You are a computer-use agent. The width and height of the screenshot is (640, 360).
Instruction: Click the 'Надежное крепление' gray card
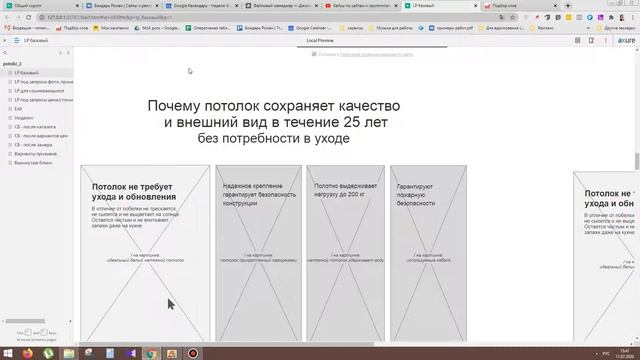coord(258,253)
